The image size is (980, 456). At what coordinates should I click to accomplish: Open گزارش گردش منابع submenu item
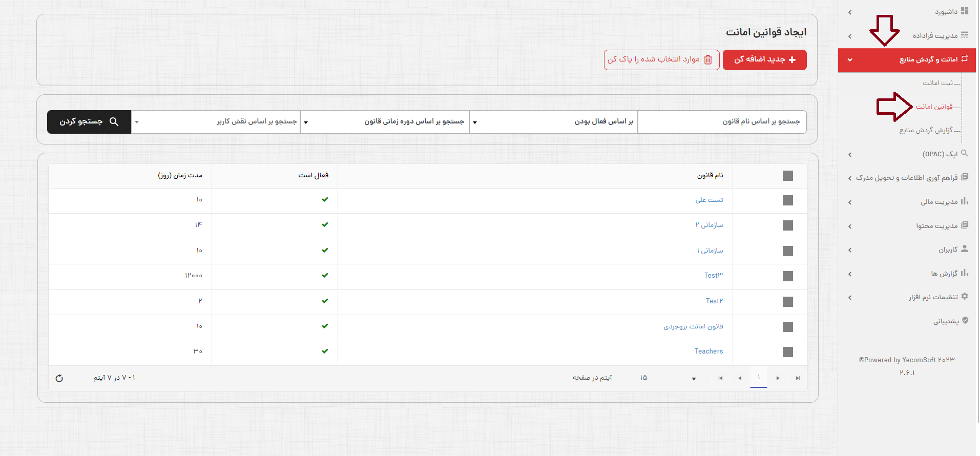[926, 130]
